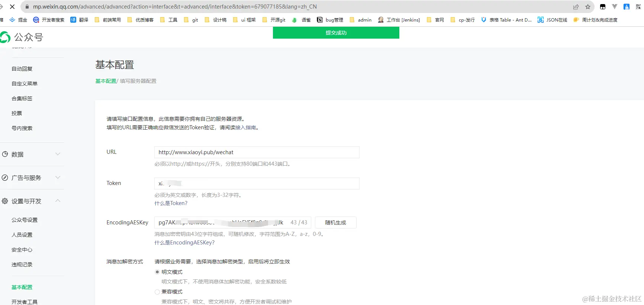Open the Vue devtools extension icon
The width and height of the screenshot is (644, 305).
point(615,7)
